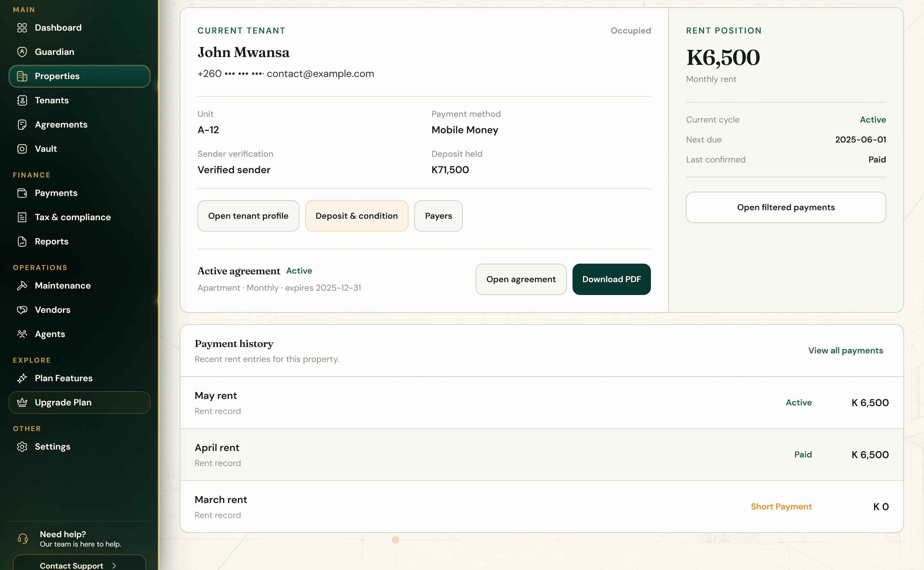The image size is (924, 570).
Task: Click the Agreements document icon
Action: [22, 124]
